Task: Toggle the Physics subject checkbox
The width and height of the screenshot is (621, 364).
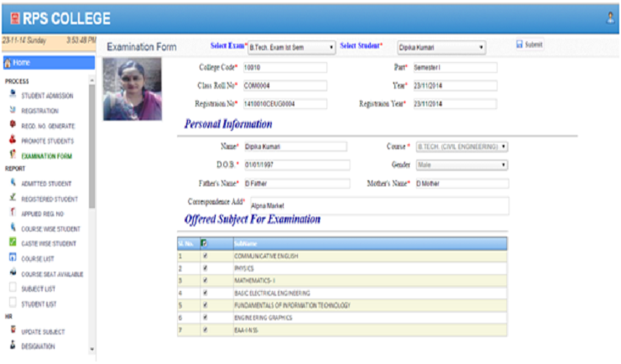Action: (205, 268)
